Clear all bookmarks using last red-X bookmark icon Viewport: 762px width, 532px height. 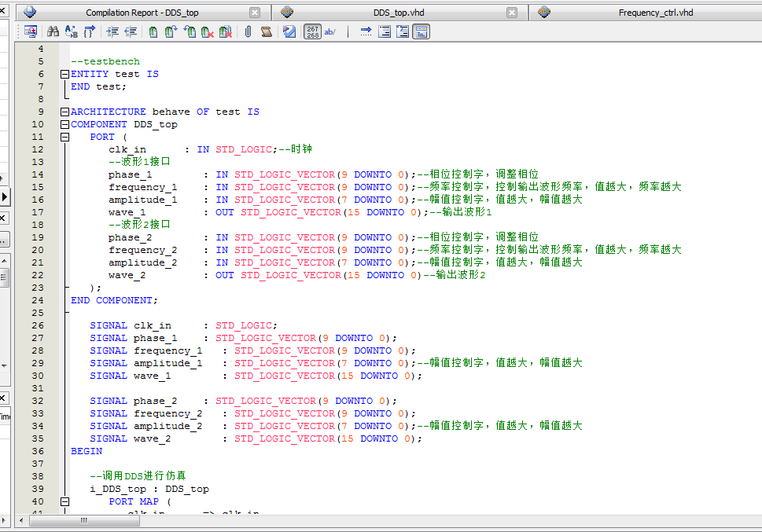[x=225, y=31]
